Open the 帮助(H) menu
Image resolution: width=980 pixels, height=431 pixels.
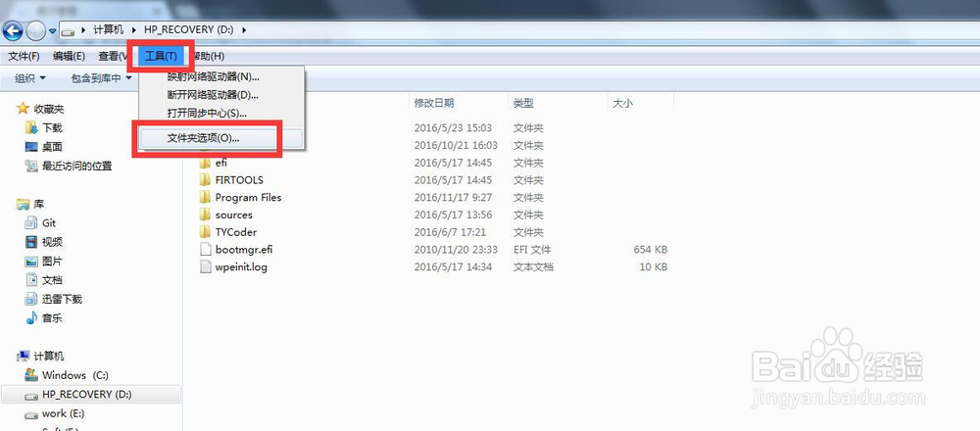(x=208, y=56)
